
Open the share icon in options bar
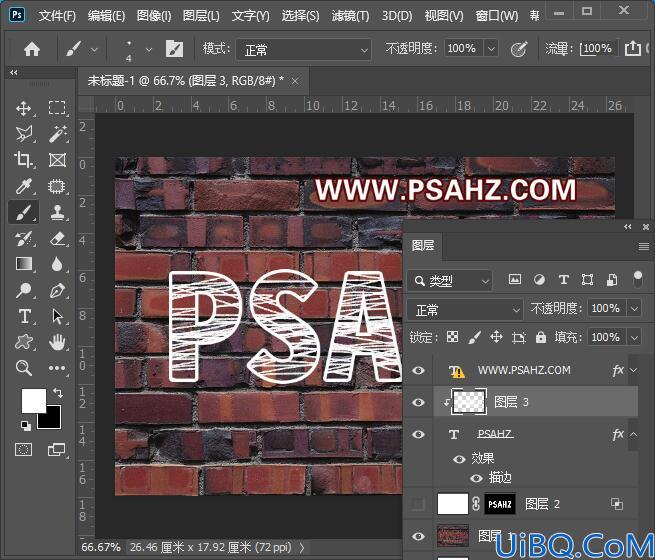(633, 48)
